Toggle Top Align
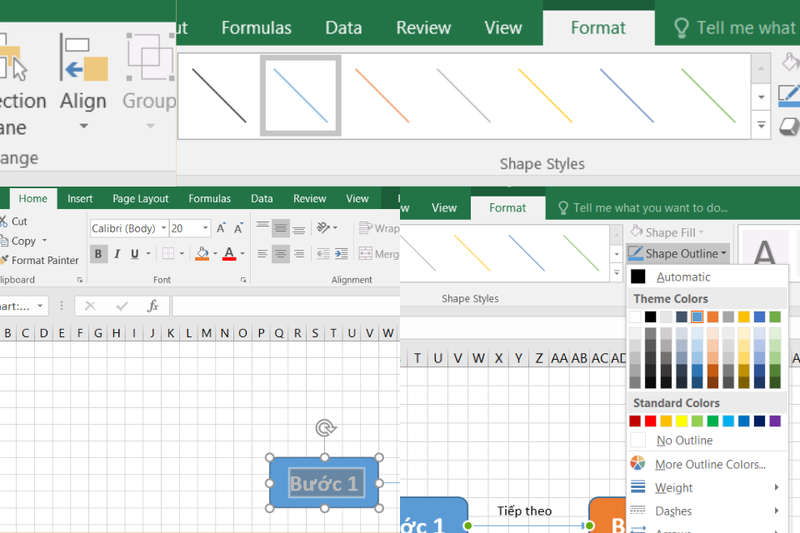The image size is (800, 533). click(262, 227)
